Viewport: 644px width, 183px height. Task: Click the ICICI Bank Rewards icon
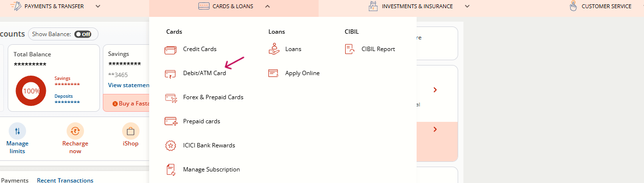pyautogui.click(x=170, y=145)
